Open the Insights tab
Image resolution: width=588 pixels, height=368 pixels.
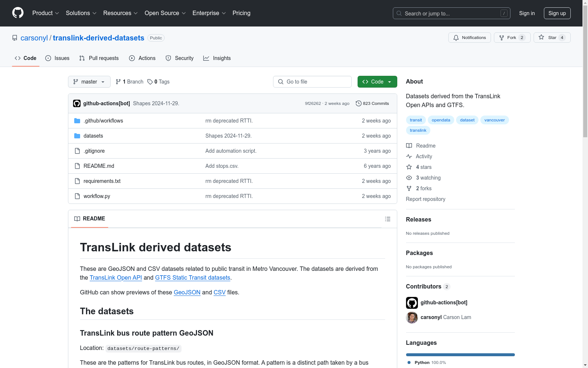tap(217, 58)
